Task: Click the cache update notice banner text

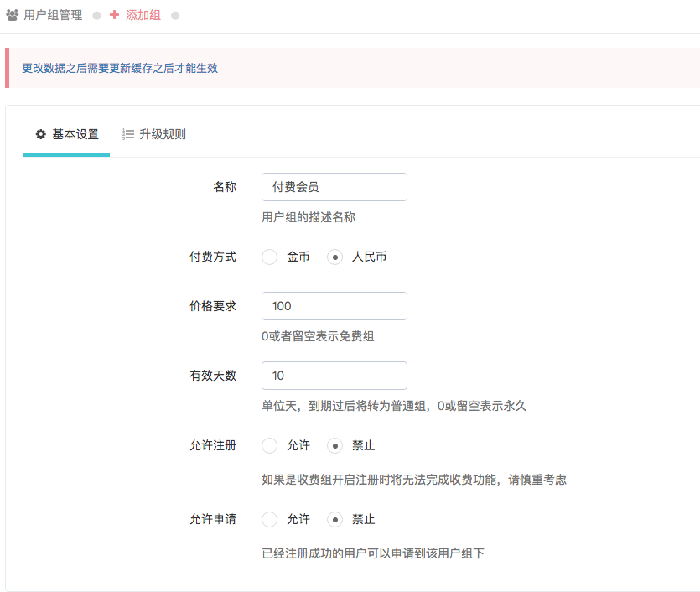Action: click(120, 68)
